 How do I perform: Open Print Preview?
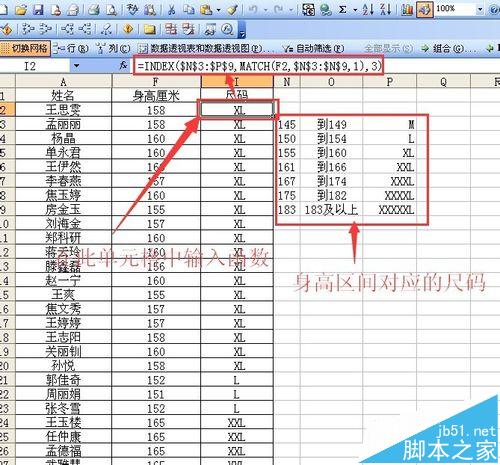pyautogui.click(x=112, y=10)
